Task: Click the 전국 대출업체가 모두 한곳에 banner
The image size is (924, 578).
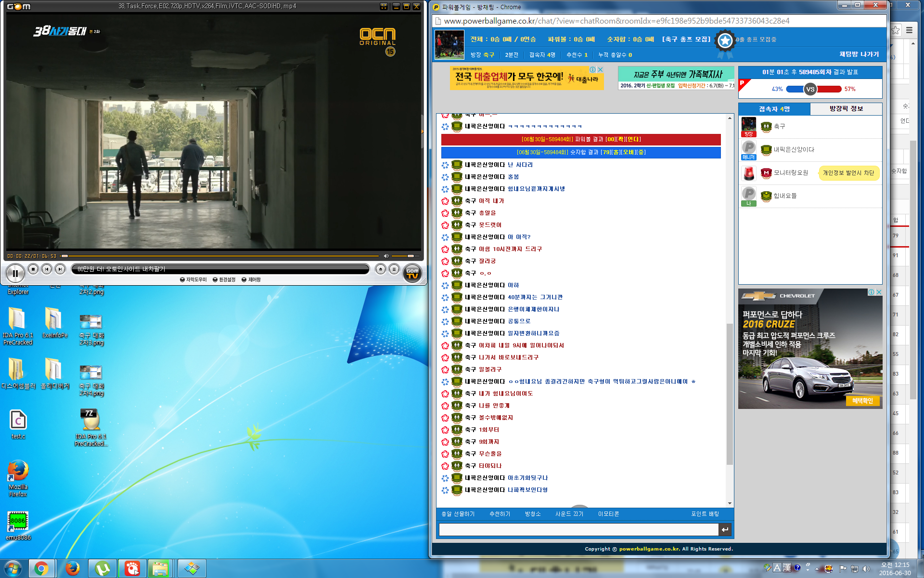Action: [x=526, y=78]
